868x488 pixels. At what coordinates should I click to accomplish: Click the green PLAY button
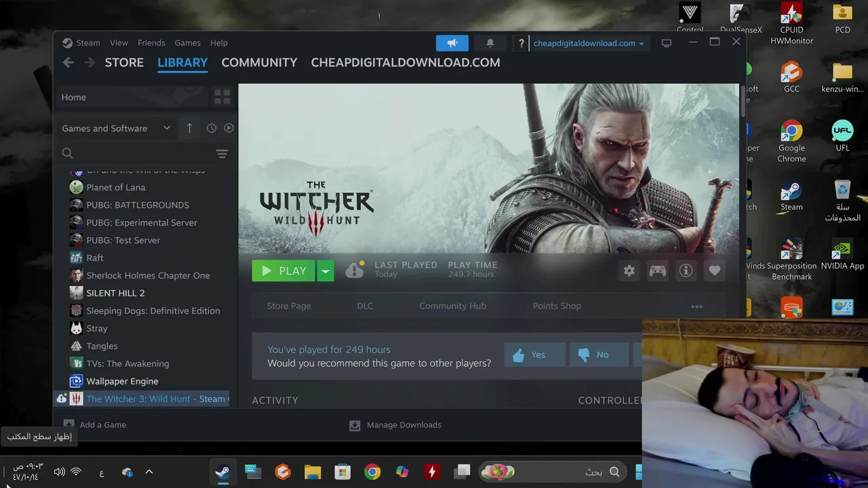click(x=284, y=270)
